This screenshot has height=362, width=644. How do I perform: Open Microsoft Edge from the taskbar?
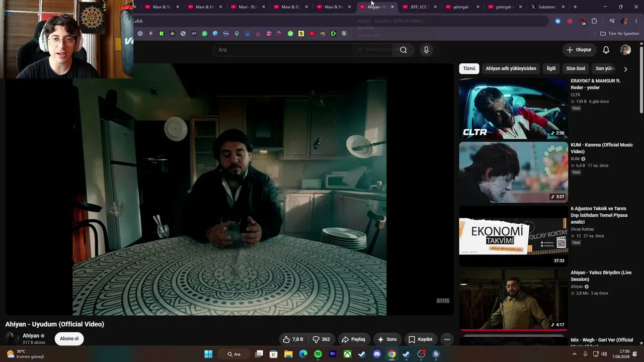click(x=303, y=354)
